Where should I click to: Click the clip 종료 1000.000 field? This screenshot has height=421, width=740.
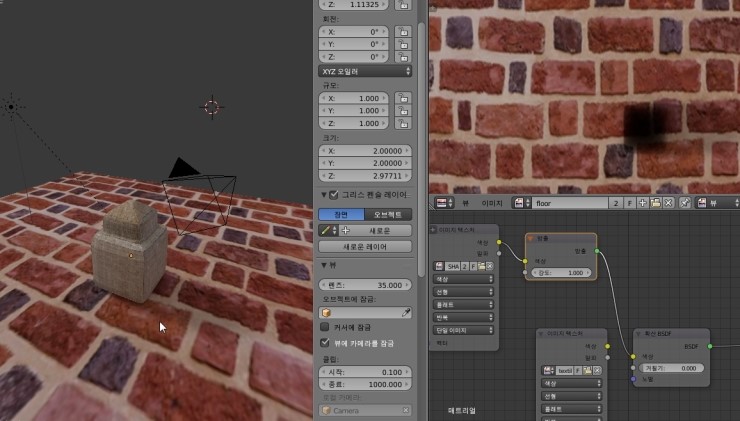coord(365,384)
